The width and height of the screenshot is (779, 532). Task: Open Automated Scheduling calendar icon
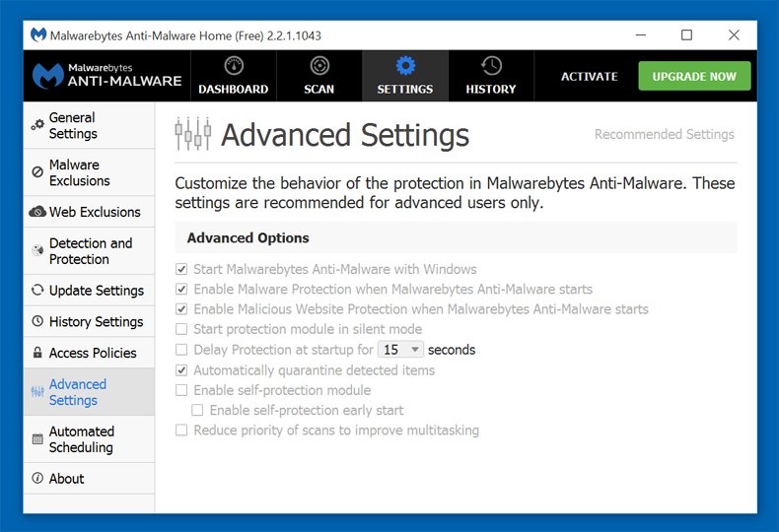point(37,439)
